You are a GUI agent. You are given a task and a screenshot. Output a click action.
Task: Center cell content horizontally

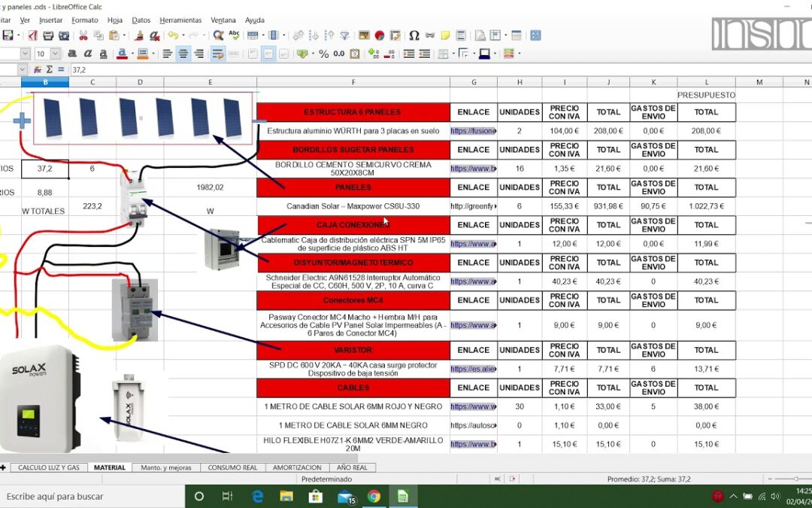[x=183, y=53]
